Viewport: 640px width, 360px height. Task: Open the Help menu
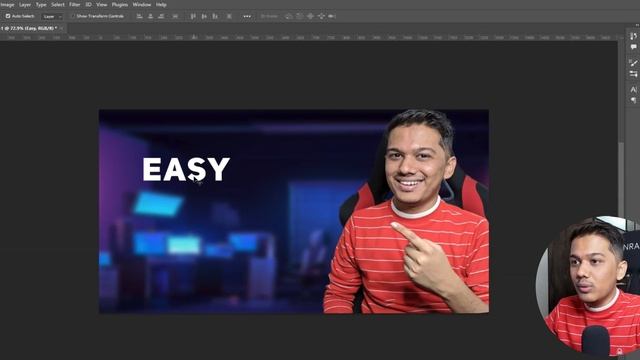(x=161, y=4)
